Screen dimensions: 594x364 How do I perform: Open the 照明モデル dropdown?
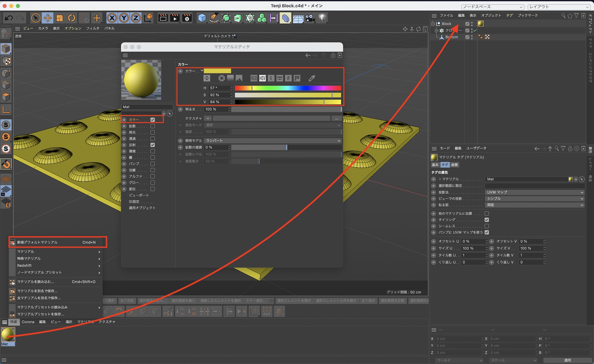[272, 141]
